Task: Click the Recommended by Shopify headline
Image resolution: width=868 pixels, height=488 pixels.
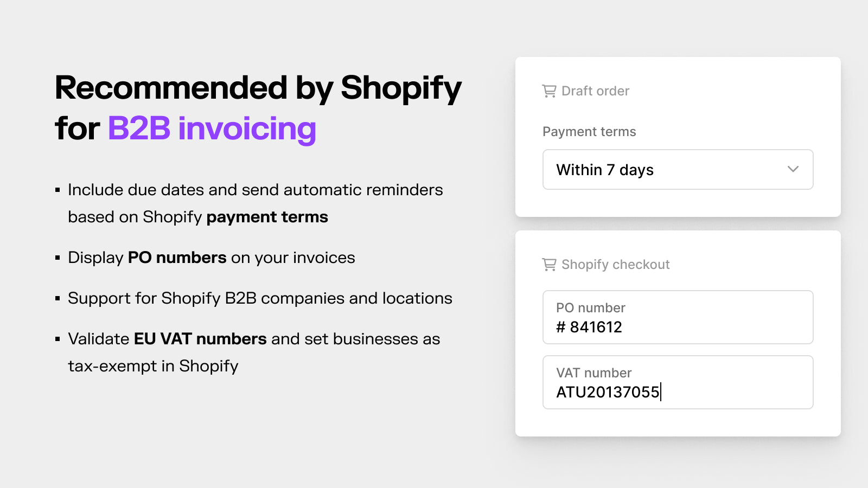Action: (x=258, y=88)
